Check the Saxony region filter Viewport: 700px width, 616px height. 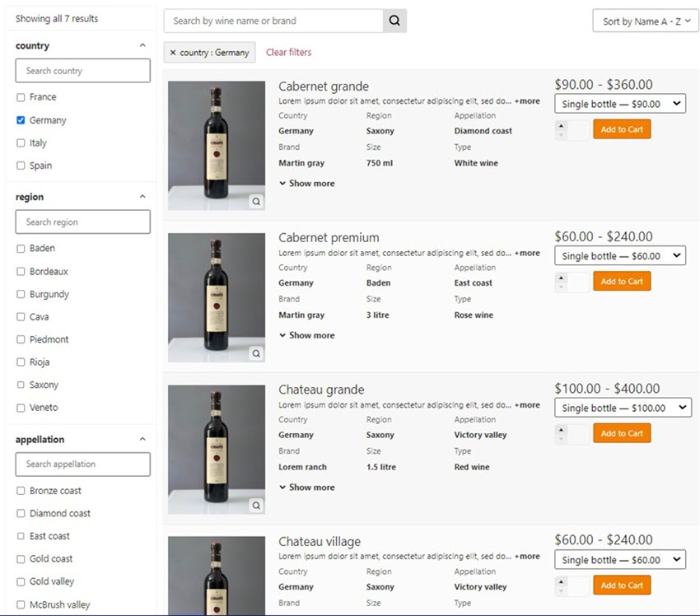tap(21, 385)
